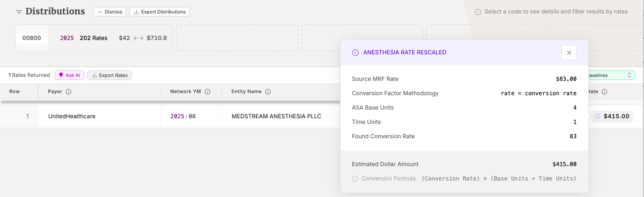Click the info icon next to Network YM

click(x=208, y=92)
